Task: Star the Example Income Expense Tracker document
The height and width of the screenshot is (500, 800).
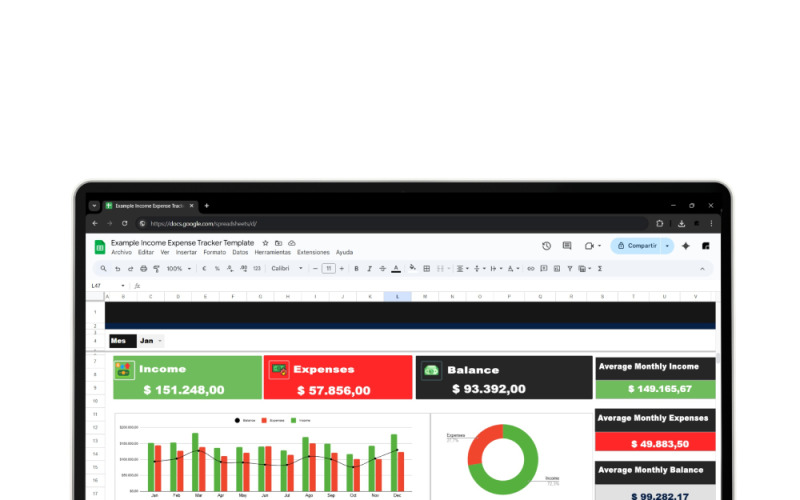Action: [265, 243]
